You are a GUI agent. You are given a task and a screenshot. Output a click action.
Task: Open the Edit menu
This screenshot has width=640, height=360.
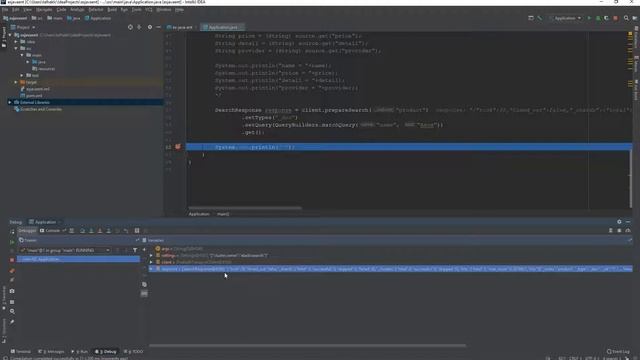(16, 9)
